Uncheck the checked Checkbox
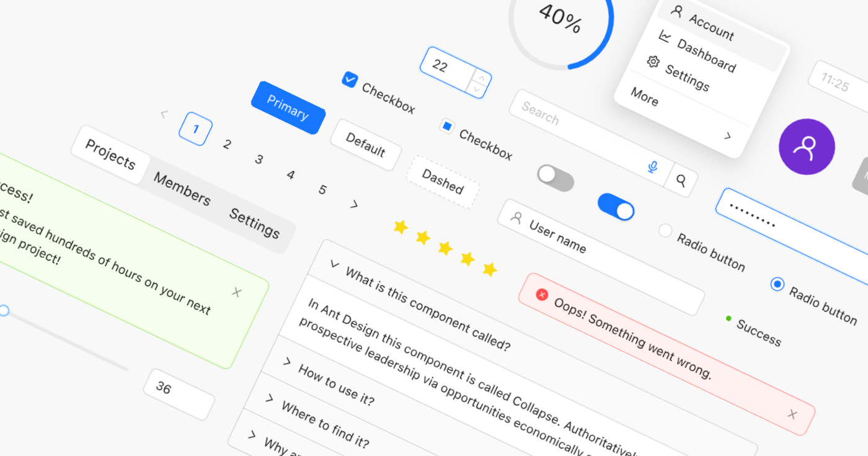Viewport: 868px width, 456px height. [350, 79]
